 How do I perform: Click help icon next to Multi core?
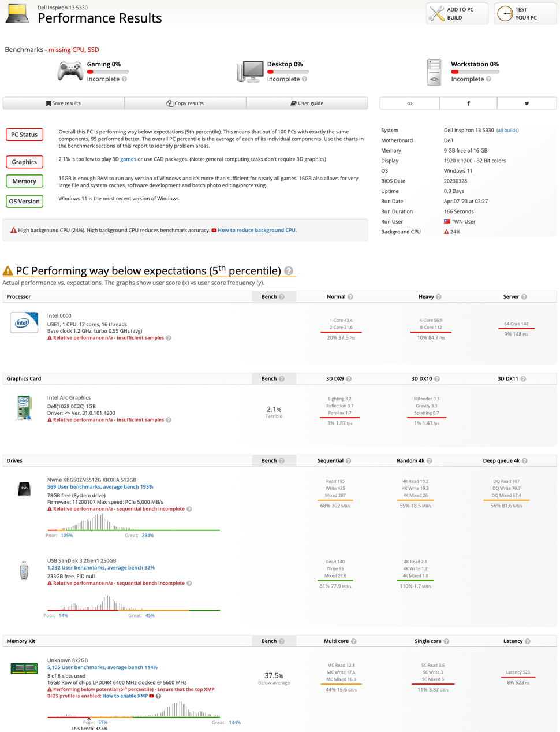354,641
